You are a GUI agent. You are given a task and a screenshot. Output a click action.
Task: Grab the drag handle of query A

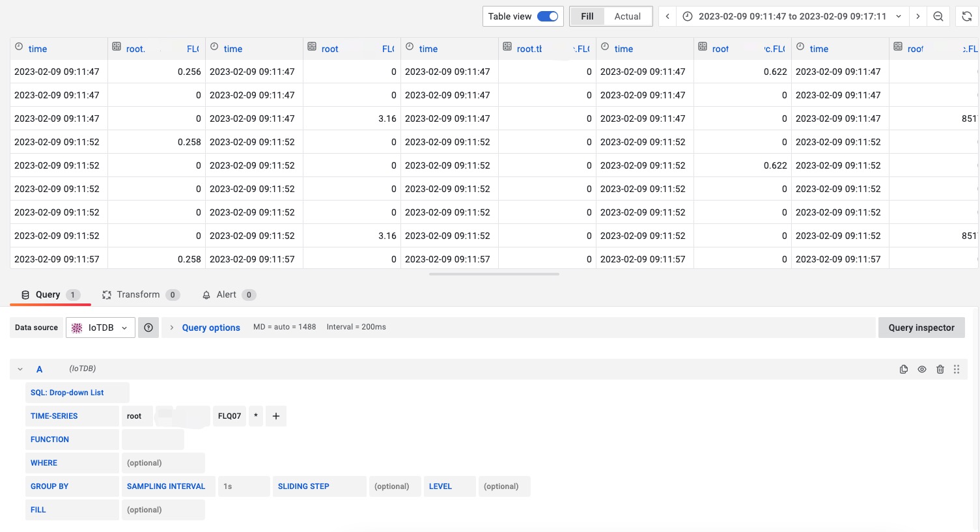tap(957, 369)
